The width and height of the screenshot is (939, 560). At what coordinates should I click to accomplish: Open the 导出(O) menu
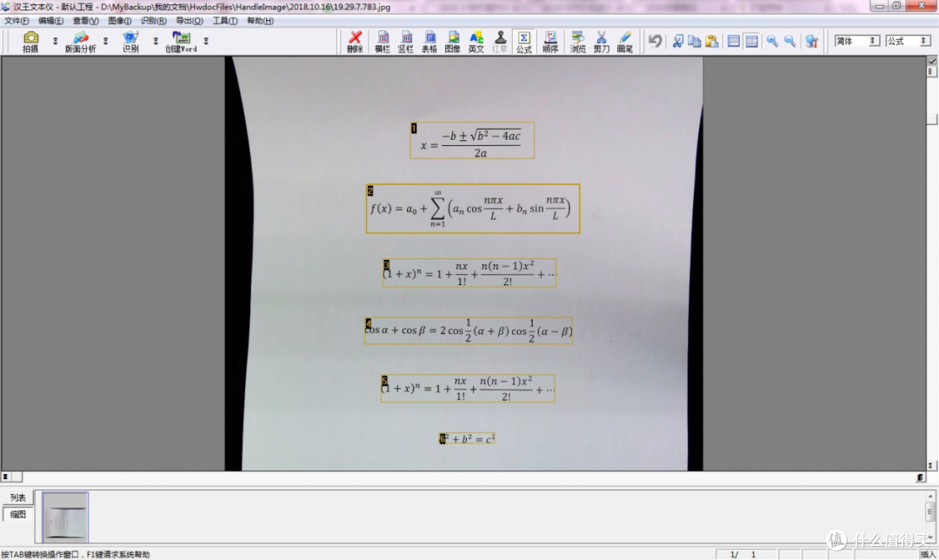tap(190, 21)
